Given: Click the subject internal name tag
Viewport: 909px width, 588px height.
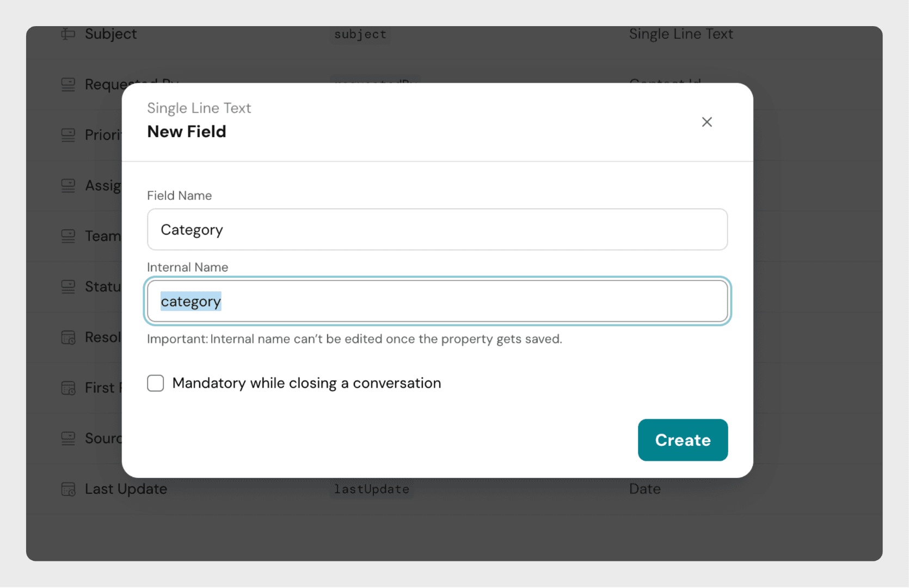Looking at the screenshot, I should 360,34.
